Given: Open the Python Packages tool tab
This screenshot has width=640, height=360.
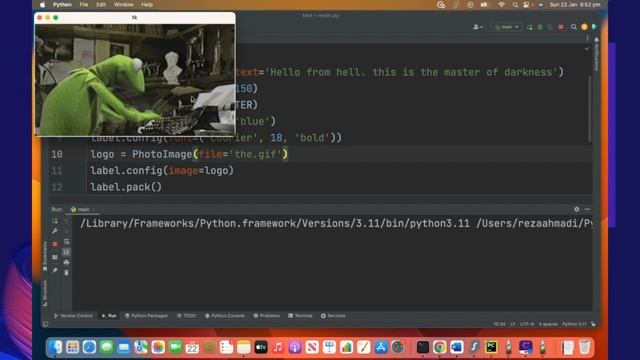Looking at the screenshot, I should pos(146,316).
